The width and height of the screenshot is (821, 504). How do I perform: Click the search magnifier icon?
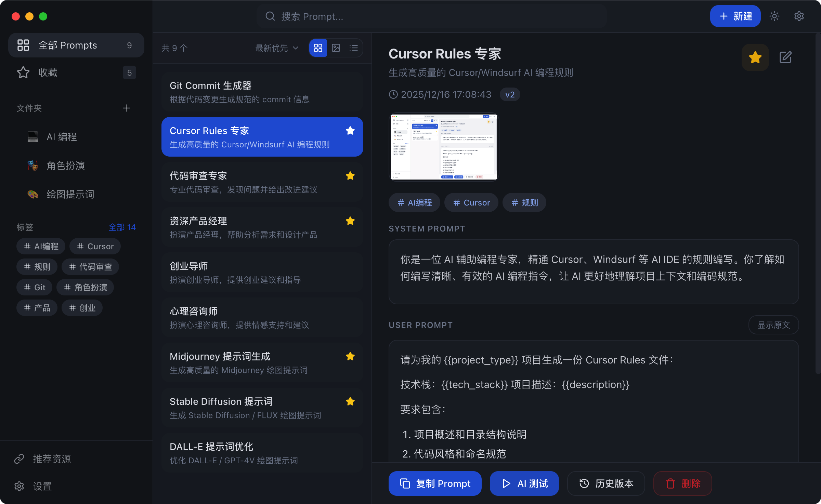click(270, 16)
